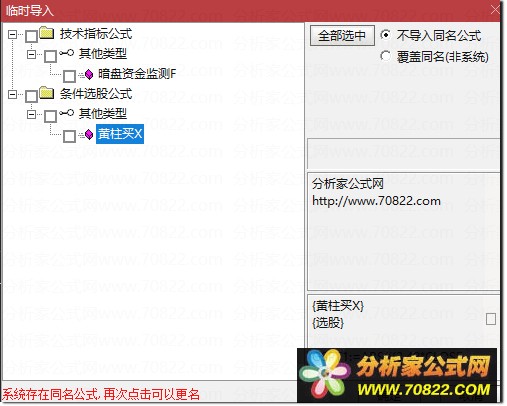Select the highlighted 黄柱买X formula entry
Screen dimensions: 507x406
pos(120,134)
